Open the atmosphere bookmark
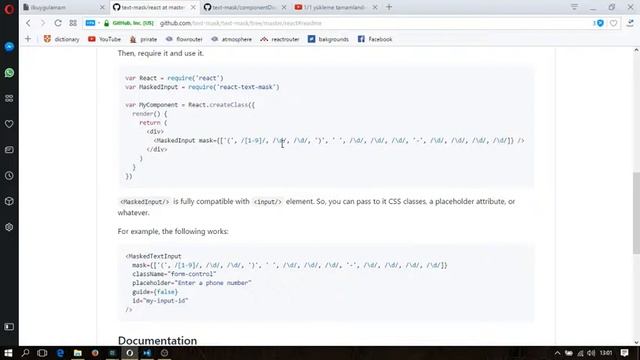 (x=231, y=39)
